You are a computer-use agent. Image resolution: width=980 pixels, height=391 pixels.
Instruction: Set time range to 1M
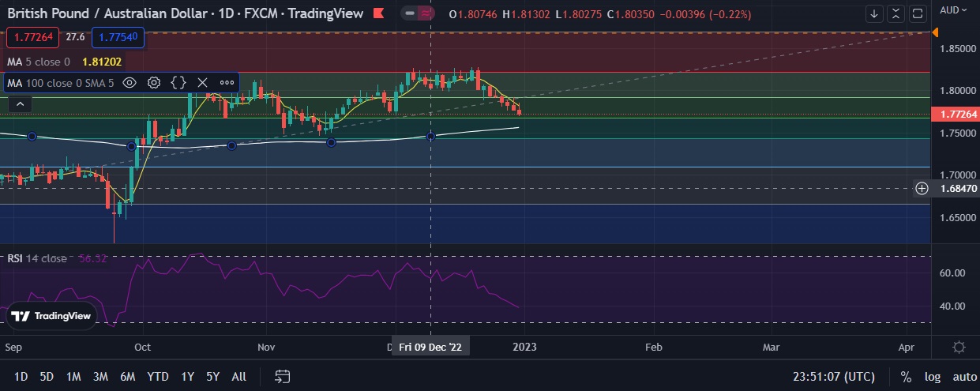[x=73, y=377]
